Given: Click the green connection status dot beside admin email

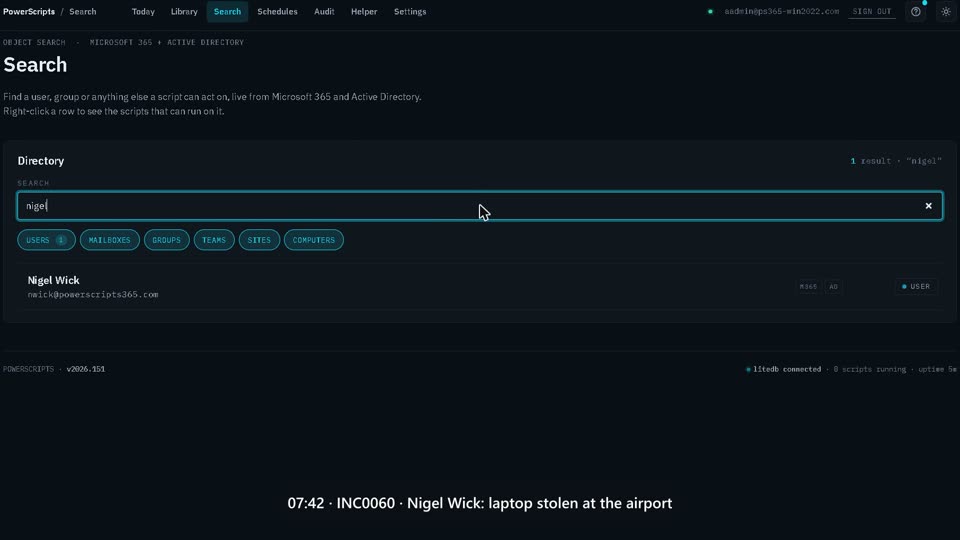Looking at the screenshot, I should [710, 12].
